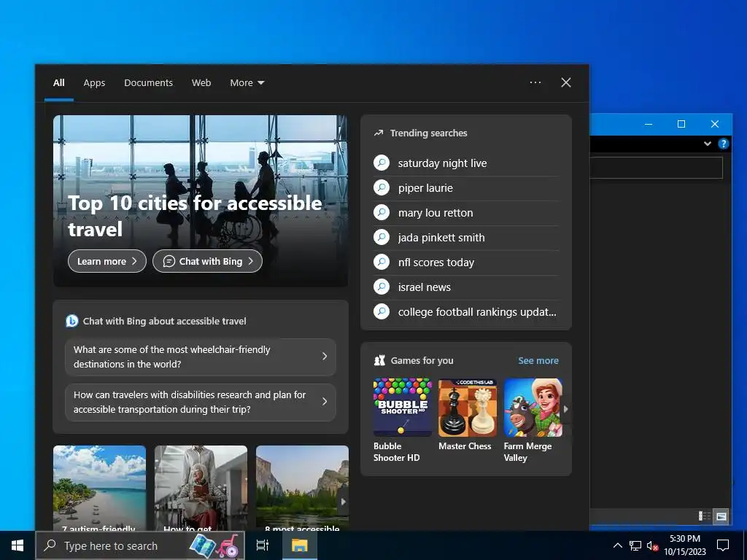Open the More dropdown filter
Viewport: 747px width, 560px height.
247,82
